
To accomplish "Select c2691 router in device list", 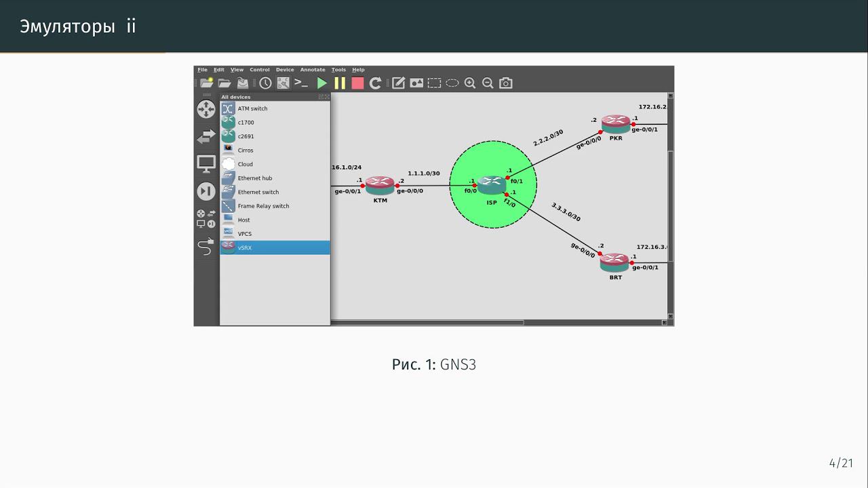I will [275, 136].
